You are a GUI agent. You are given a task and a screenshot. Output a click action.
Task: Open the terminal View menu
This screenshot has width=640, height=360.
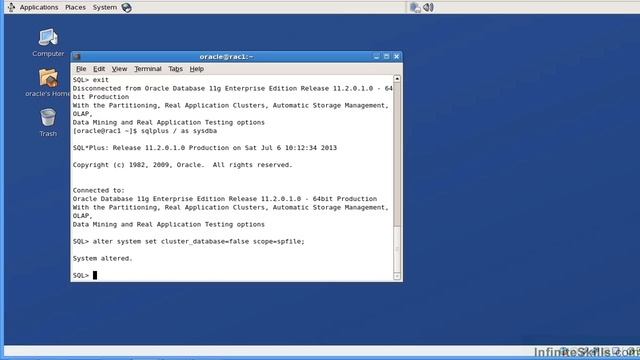tap(119, 69)
